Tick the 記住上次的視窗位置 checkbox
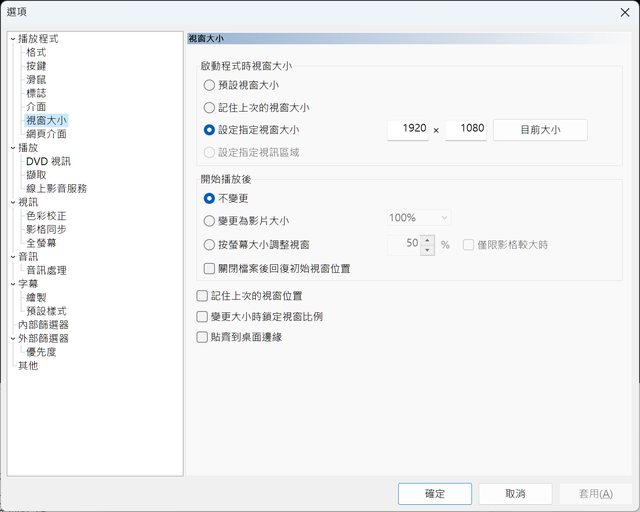 (203, 297)
